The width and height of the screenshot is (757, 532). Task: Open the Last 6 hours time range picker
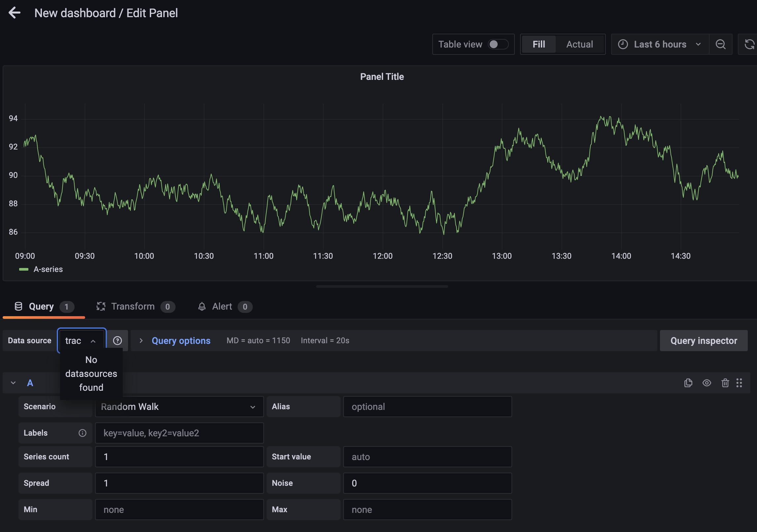tap(659, 44)
